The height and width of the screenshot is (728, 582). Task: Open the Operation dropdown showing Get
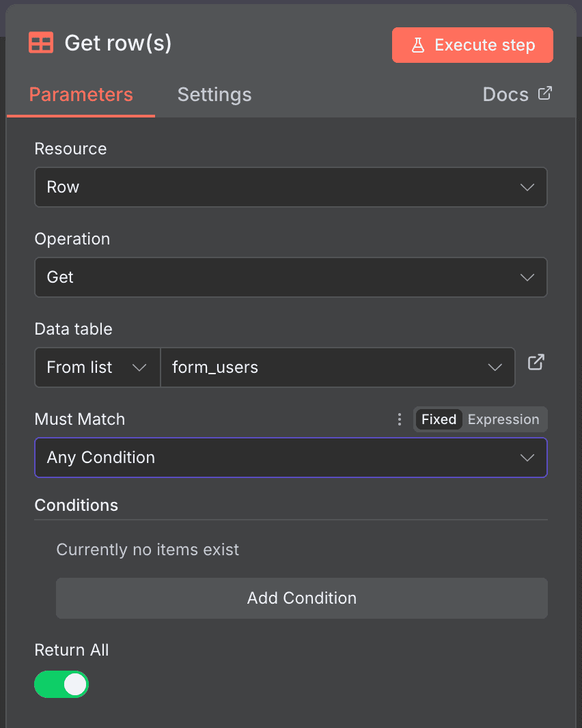290,277
